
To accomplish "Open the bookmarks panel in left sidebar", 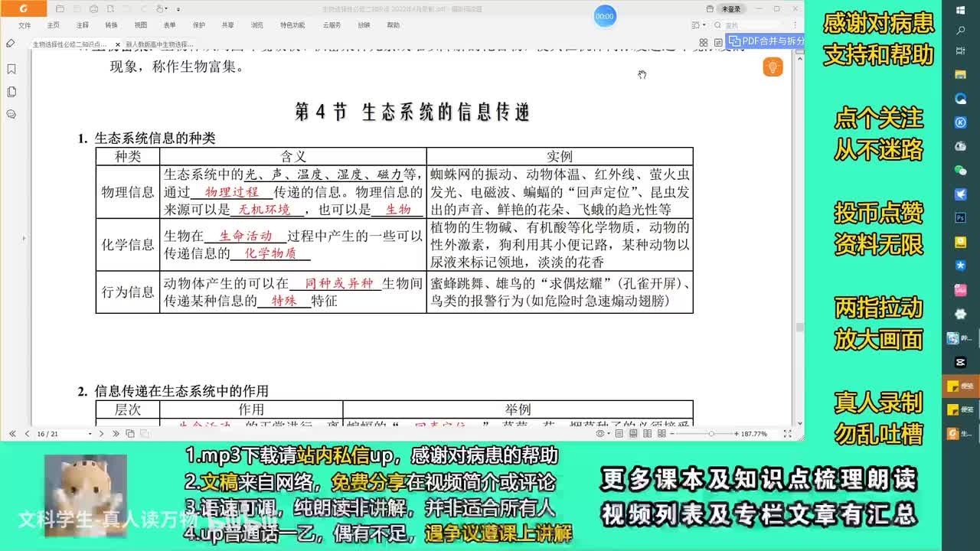I will (11, 69).
